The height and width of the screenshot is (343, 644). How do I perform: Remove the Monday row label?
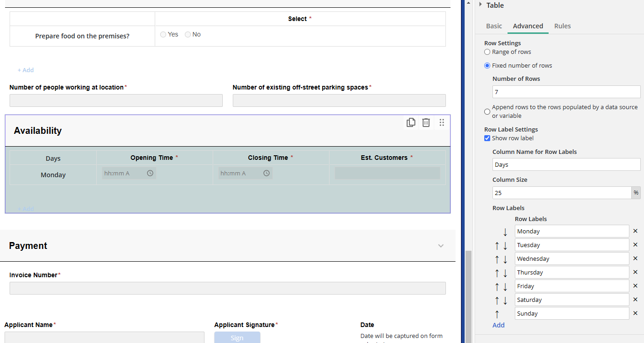[635, 231]
